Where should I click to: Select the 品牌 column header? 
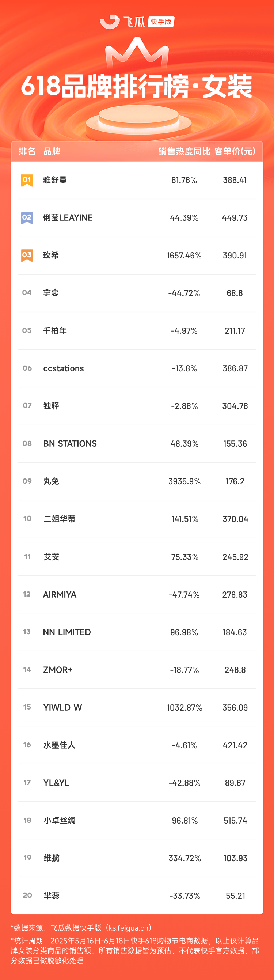pyautogui.click(x=52, y=151)
